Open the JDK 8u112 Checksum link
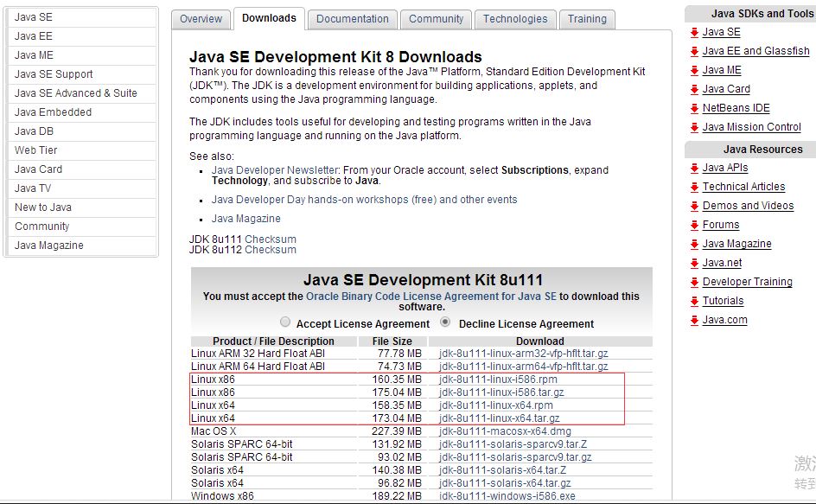The width and height of the screenshot is (816, 504). [270, 249]
